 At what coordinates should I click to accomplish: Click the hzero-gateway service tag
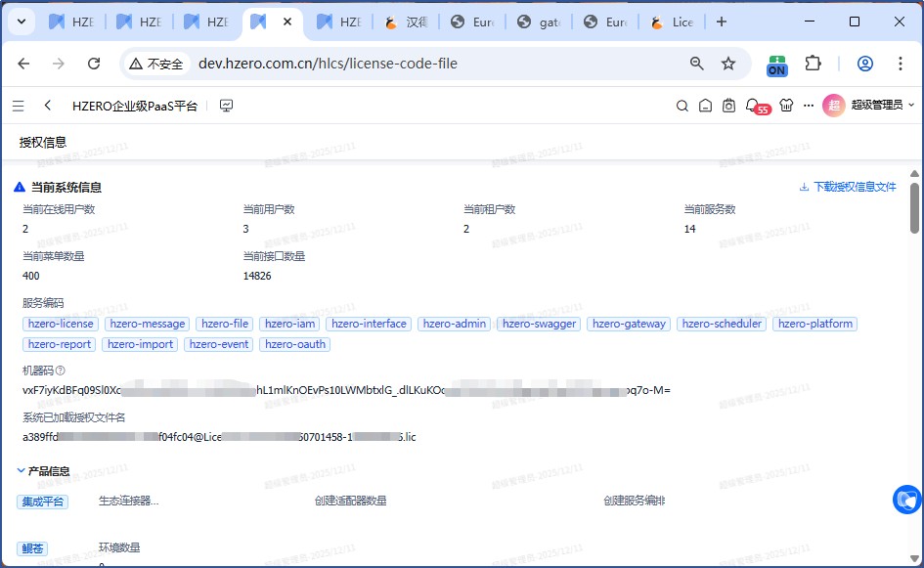pos(629,324)
